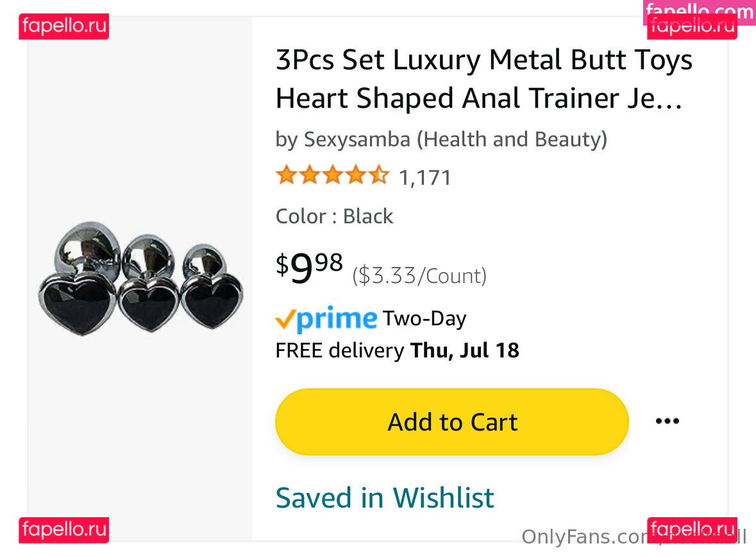
Task: Click the Add to Cart button
Action: point(452,422)
